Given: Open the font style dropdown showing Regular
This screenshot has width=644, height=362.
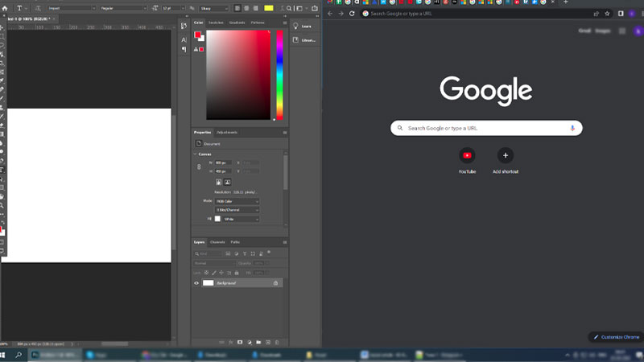Looking at the screenshot, I should click(x=123, y=8).
